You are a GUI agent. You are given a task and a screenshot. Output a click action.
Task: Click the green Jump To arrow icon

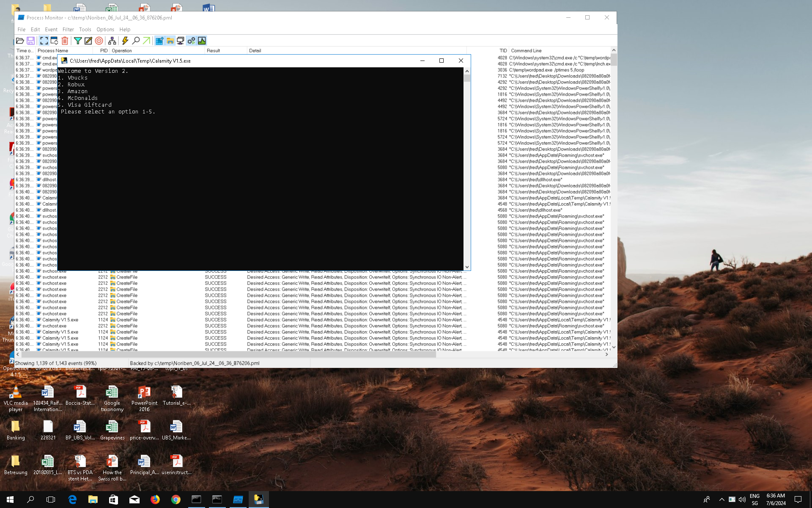146,41
